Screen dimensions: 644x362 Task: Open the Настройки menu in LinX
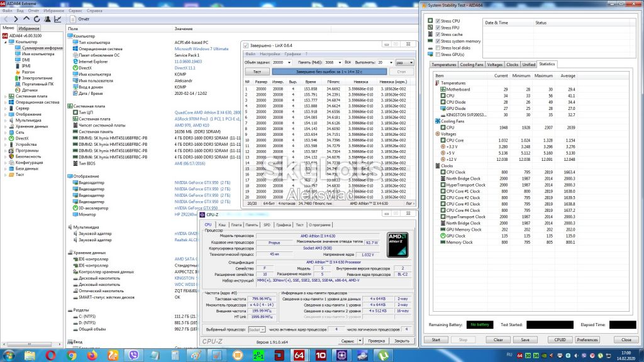(x=270, y=54)
